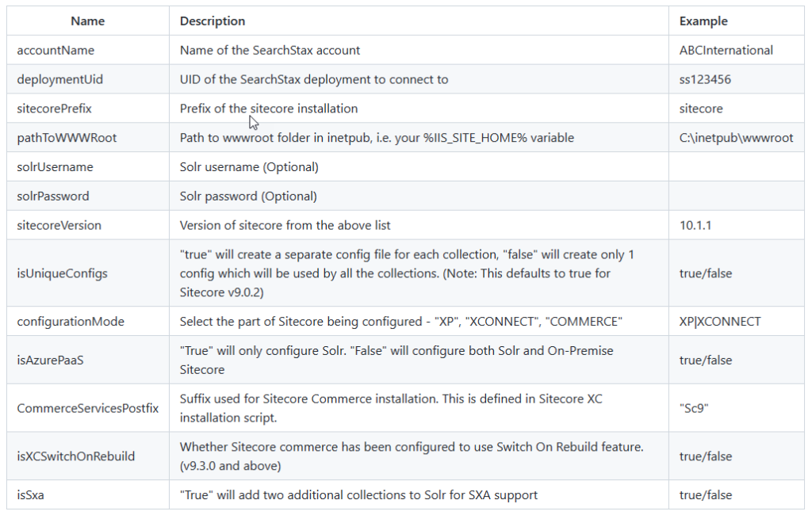Select the 'isXCSwitchOnRebuild' parameter name
Image resolution: width=812 pixels, height=515 pixels.
coord(76,456)
